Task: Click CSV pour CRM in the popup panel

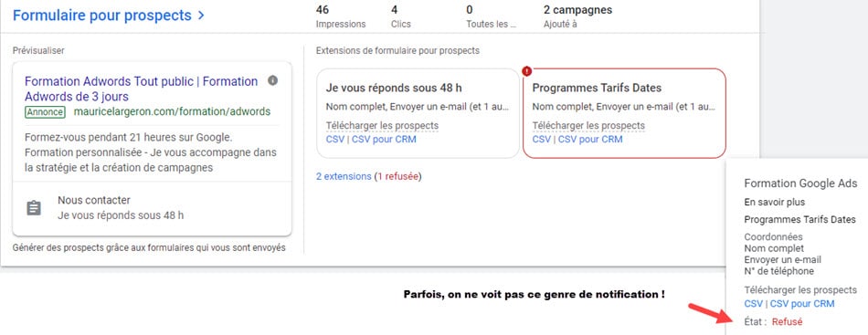Action: click(802, 303)
